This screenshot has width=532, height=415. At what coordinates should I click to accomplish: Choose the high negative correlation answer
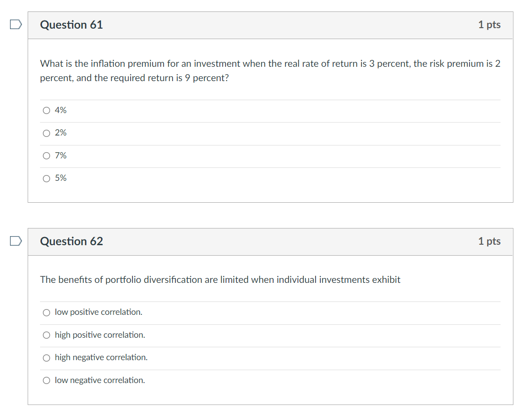pos(46,357)
